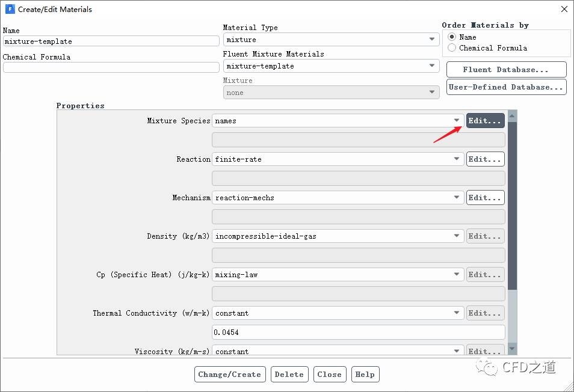Open the Fluent Mixture Materials dropdown
This screenshot has width=574, height=392.
331,66
